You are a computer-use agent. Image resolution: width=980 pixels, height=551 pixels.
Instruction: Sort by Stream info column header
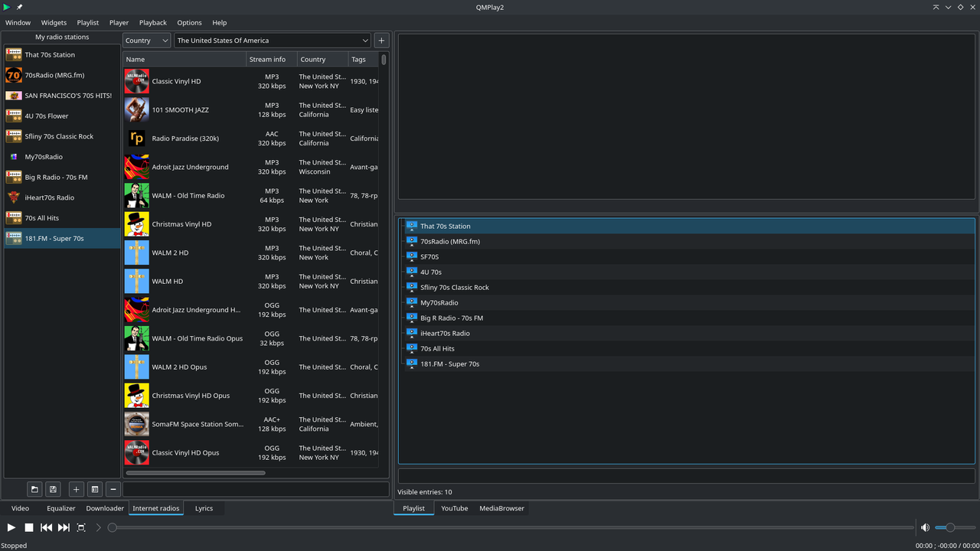(x=272, y=59)
